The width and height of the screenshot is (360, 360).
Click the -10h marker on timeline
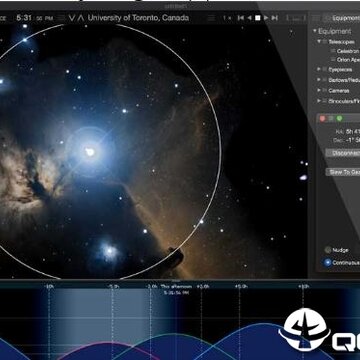[x=49, y=286]
